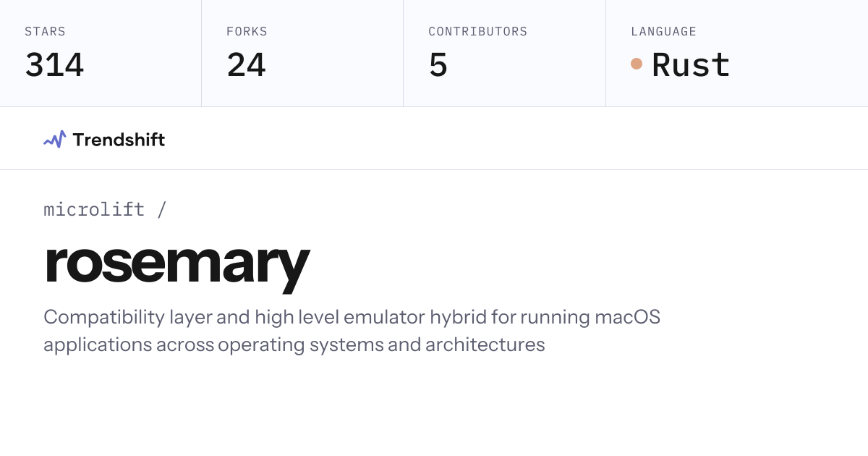Click the description line starting with Compatibility layer

coord(352,318)
